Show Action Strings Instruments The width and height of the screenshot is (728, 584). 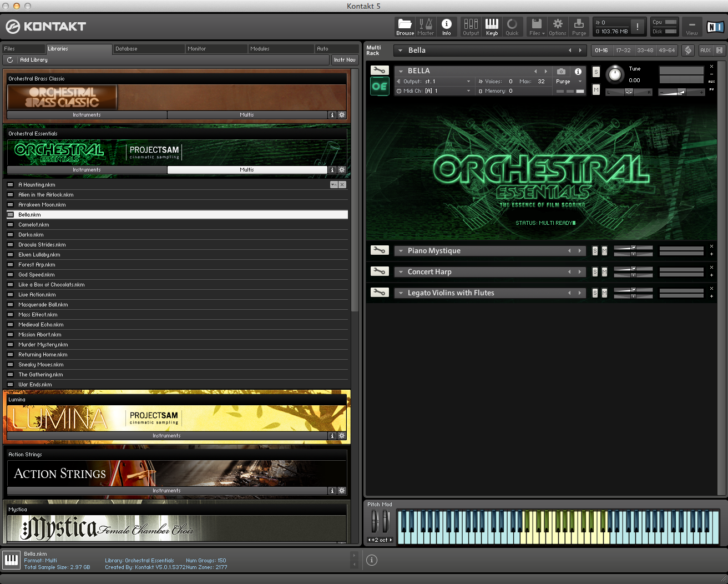pos(167,491)
